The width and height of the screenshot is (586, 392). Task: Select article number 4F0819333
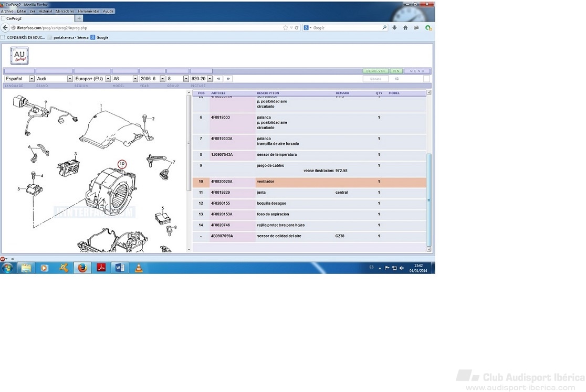[x=221, y=117]
